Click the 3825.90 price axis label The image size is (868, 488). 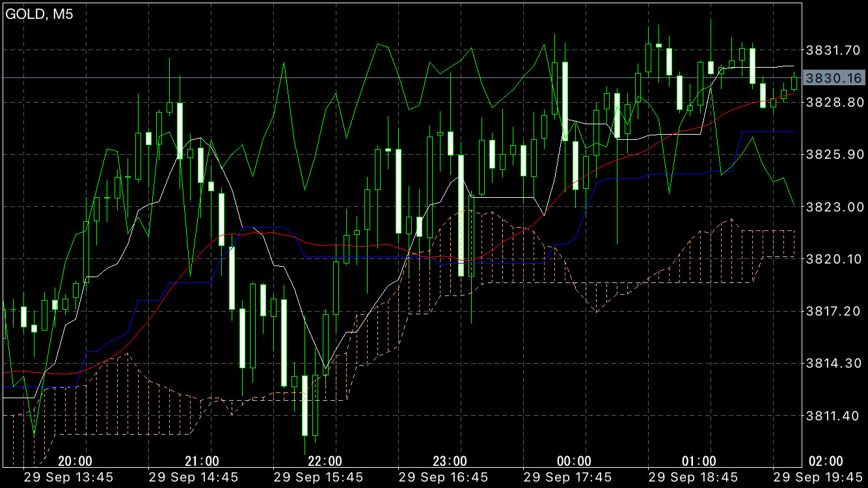point(834,154)
